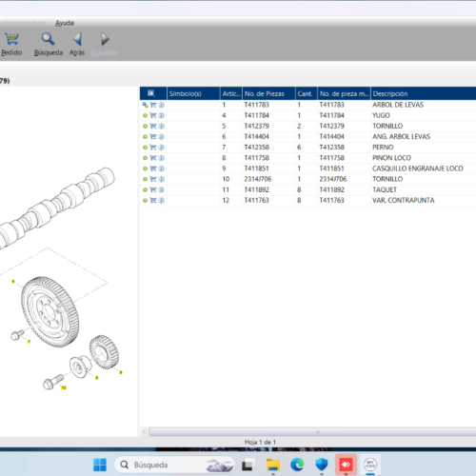Show info for PINON LOCO
Image resolution: width=476 pixels, height=476 pixels.
pyautogui.click(x=161, y=158)
